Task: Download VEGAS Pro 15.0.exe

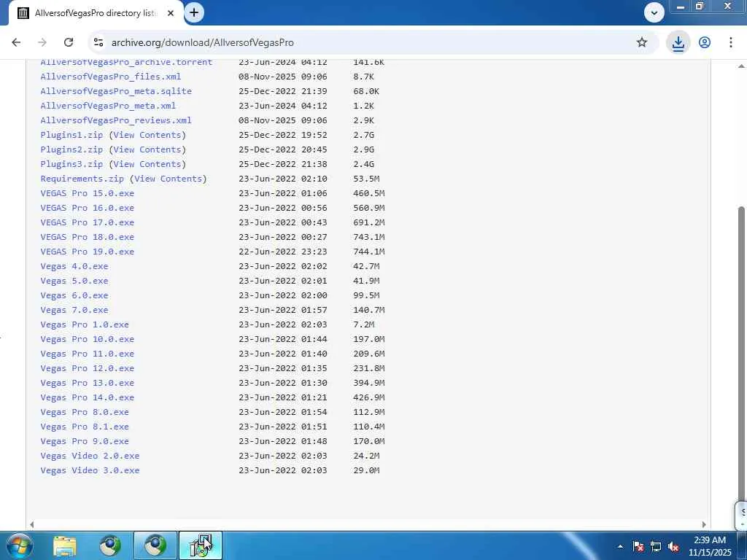Action: click(x=88, y=193)
